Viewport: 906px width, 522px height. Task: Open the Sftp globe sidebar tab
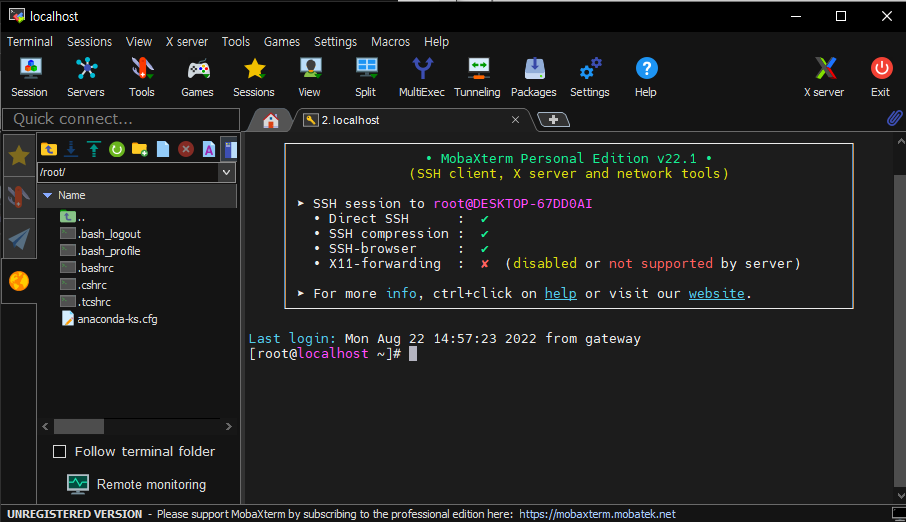point(19,281)
